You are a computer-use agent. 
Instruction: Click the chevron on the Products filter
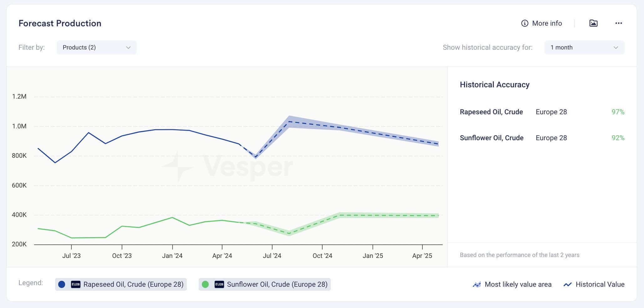(128, 48)
